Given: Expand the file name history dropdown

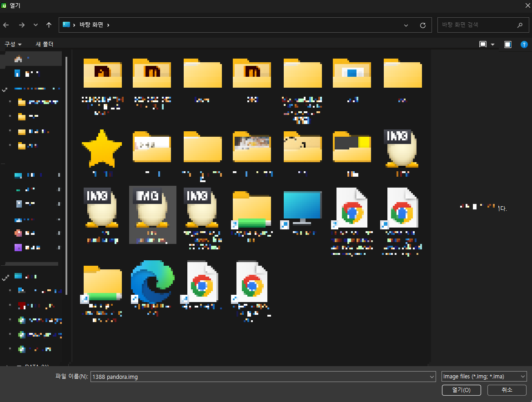Looking at the screenshot, I should [432, 377].
